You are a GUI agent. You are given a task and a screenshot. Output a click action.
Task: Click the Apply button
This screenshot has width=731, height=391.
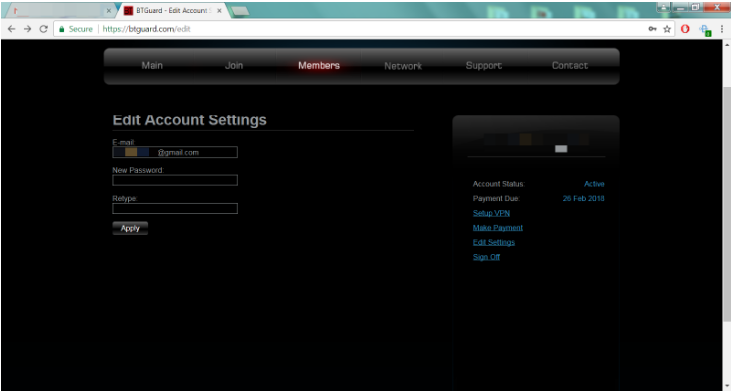point(130,228)
